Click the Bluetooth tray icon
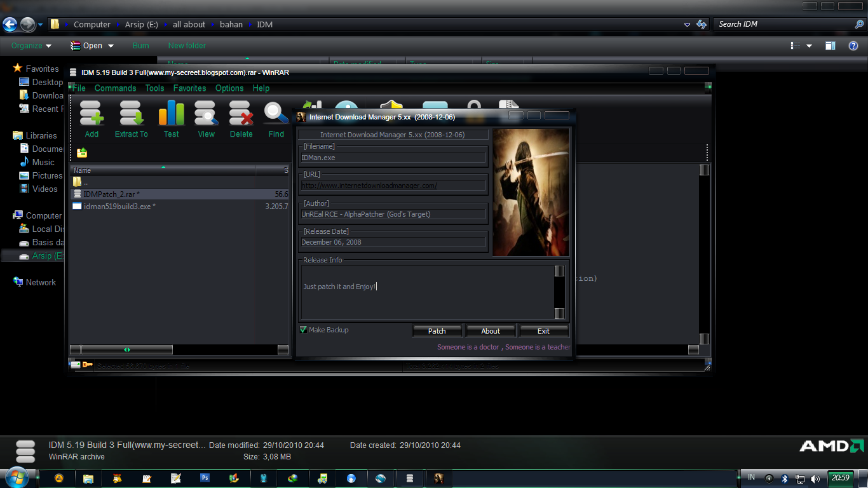Screen dimensions: 868x488 [x=785, y=478]
